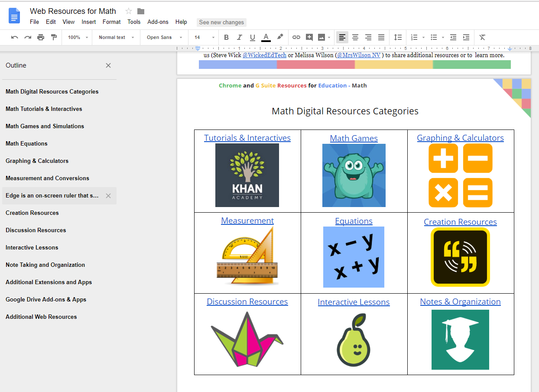Enable underline formatting
Screen dimensions: 539x392
point(252,37)
